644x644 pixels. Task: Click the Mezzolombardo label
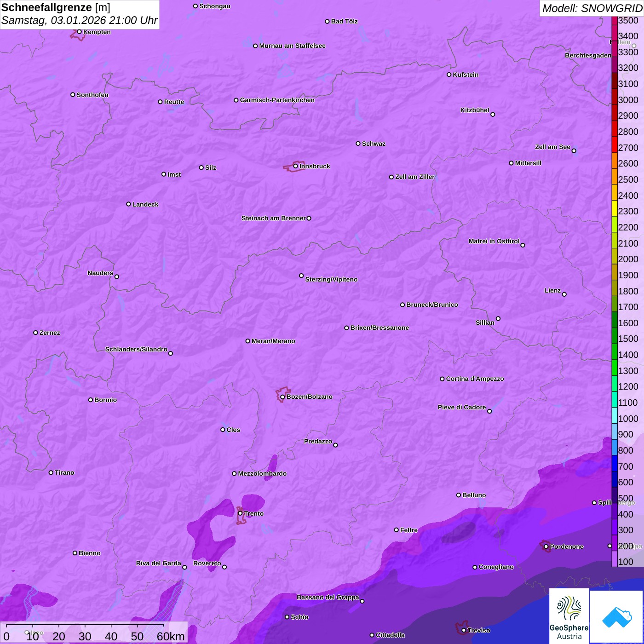tap(262, 473)
